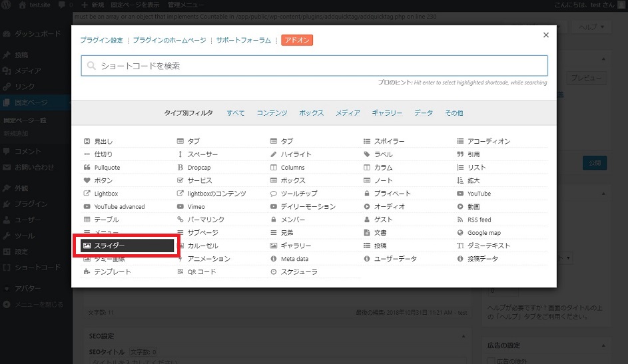Choose the ギャラリー shortcode icon
The image size is (628, 364).
274,246
